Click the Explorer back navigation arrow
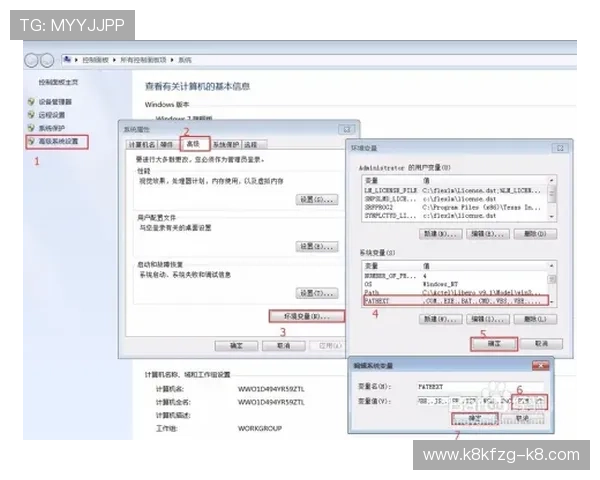 (31, 60)
